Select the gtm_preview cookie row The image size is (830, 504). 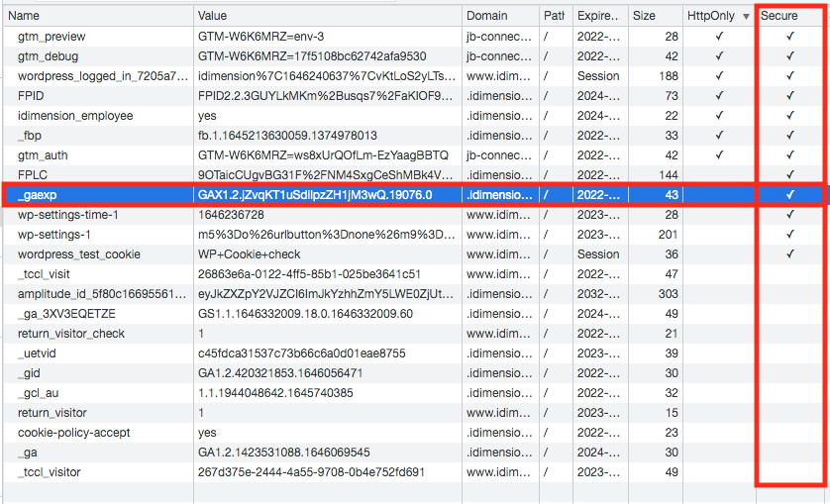tap(413, 37)
